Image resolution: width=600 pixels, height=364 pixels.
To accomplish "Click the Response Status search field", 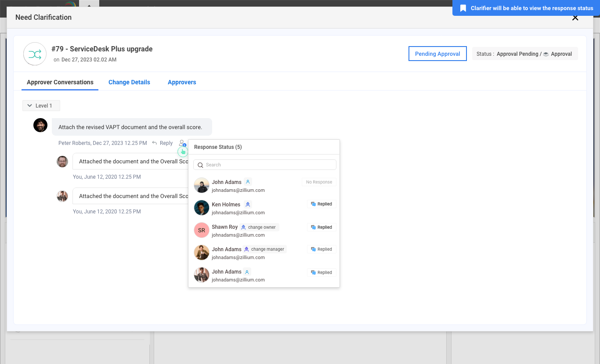I will click(265, 165).
